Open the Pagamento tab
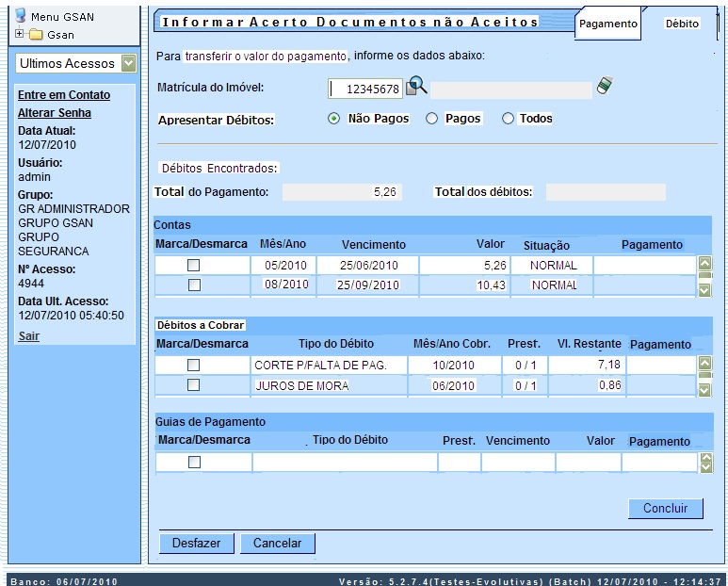 tap(607, 24)
